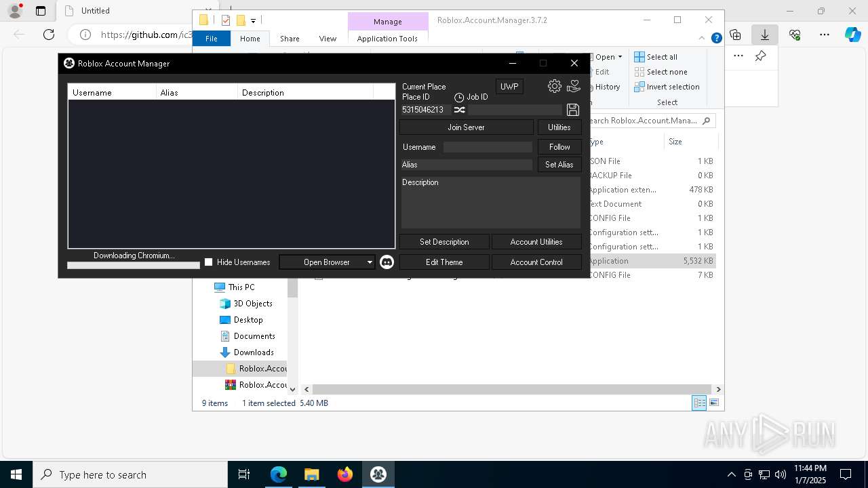Click the Username input field

488,147
